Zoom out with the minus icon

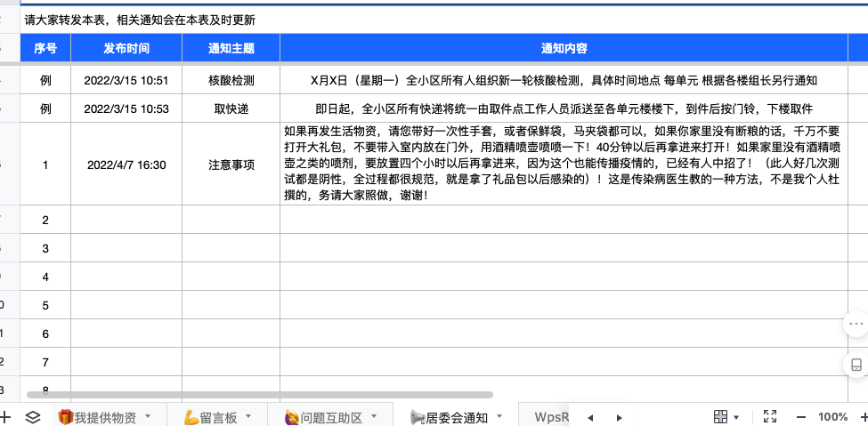(801, 416)
